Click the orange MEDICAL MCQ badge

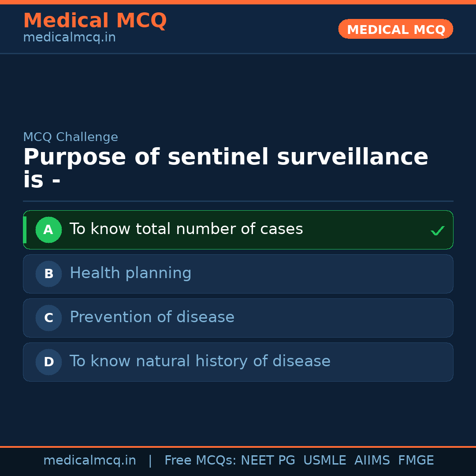click(395, 29)
